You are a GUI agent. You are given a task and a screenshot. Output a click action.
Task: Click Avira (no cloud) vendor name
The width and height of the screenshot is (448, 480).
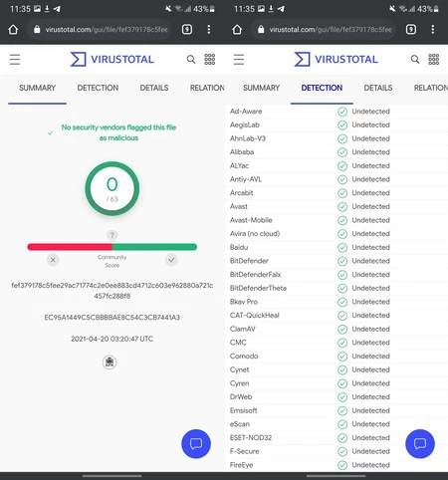(255, 234)
